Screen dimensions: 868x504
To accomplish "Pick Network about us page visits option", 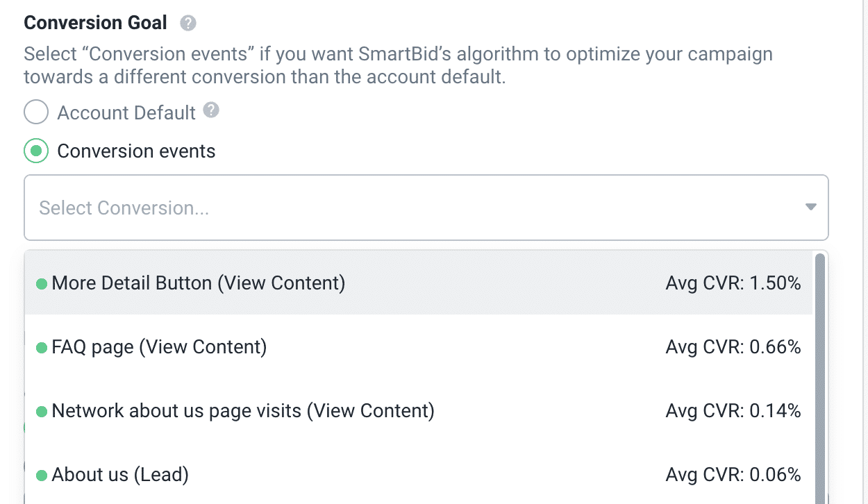I will [x=243, y=411].
